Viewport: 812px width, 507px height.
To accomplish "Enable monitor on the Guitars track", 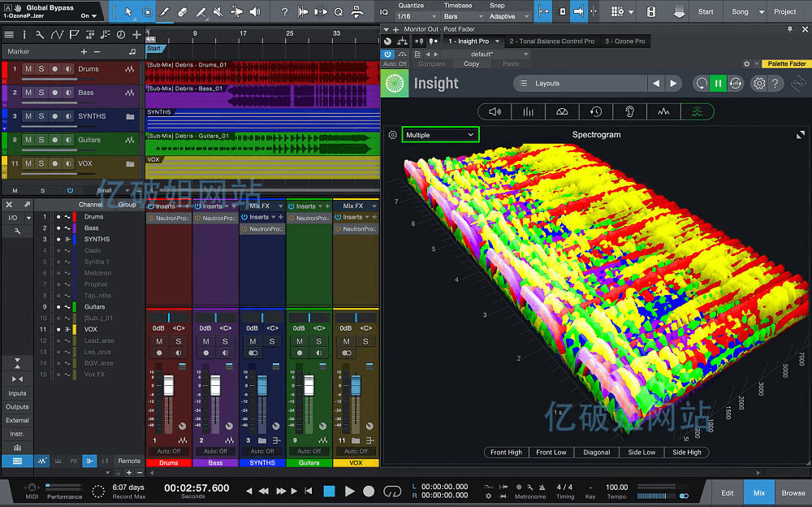I will pos(68,140).
